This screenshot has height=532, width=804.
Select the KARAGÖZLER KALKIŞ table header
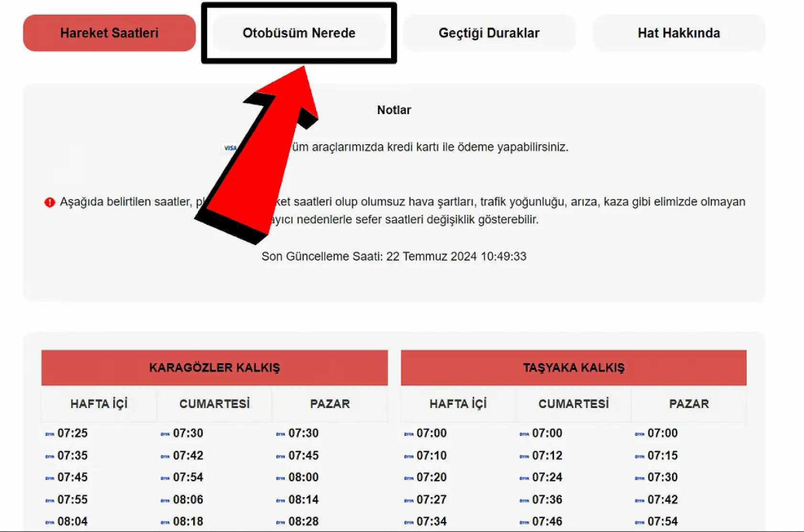pyautogui.click(x=215, y=368)
